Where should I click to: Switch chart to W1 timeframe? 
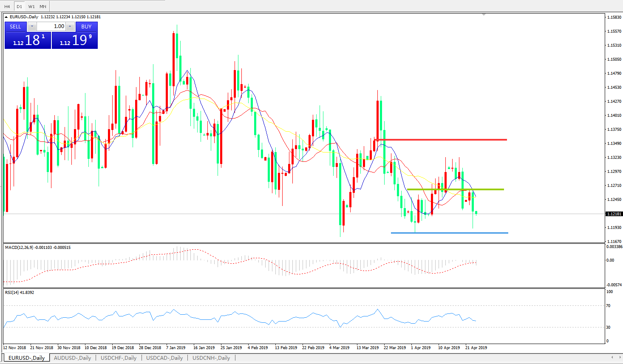[31, 6]
